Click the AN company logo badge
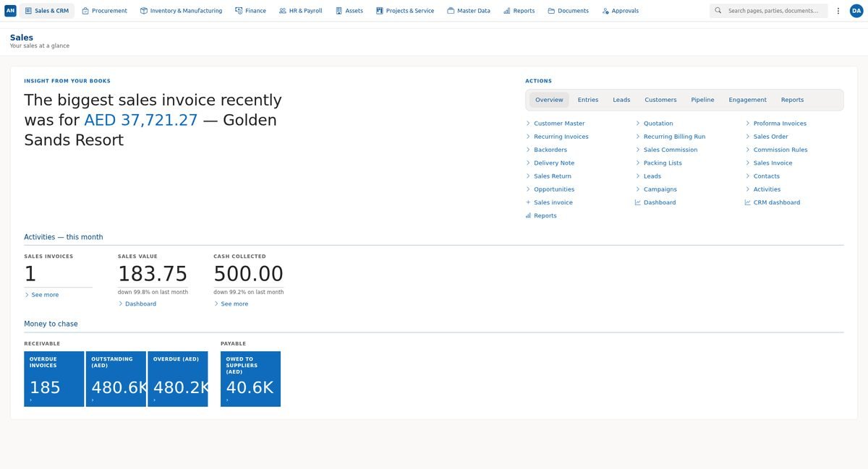This screenshot has height=469, width=868. 10,11
